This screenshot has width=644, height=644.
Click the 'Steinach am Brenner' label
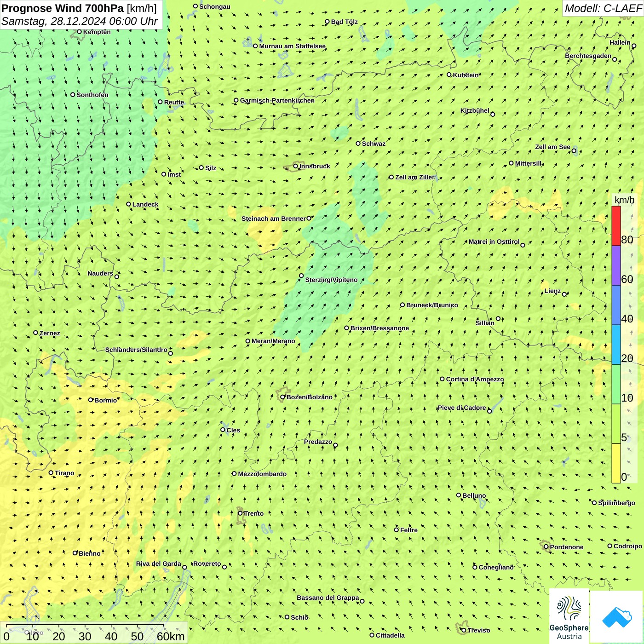(274, 218)
